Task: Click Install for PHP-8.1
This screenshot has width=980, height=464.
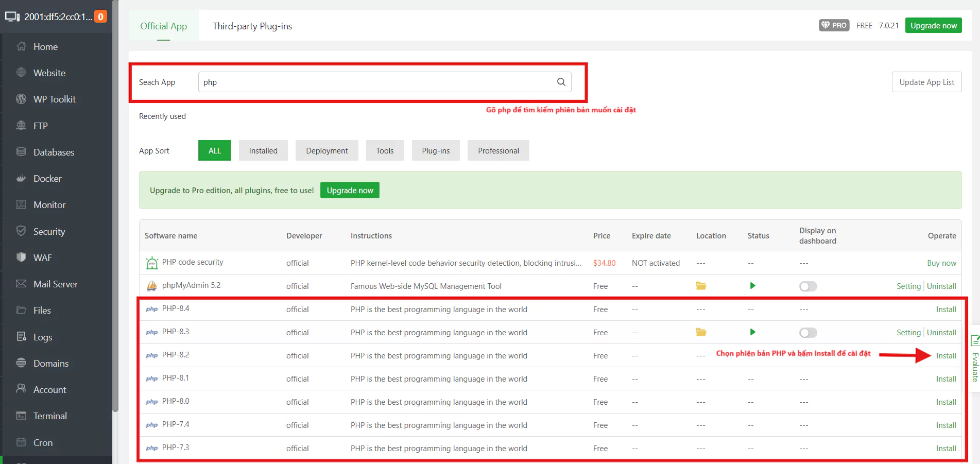Action: tap(946, 379)
